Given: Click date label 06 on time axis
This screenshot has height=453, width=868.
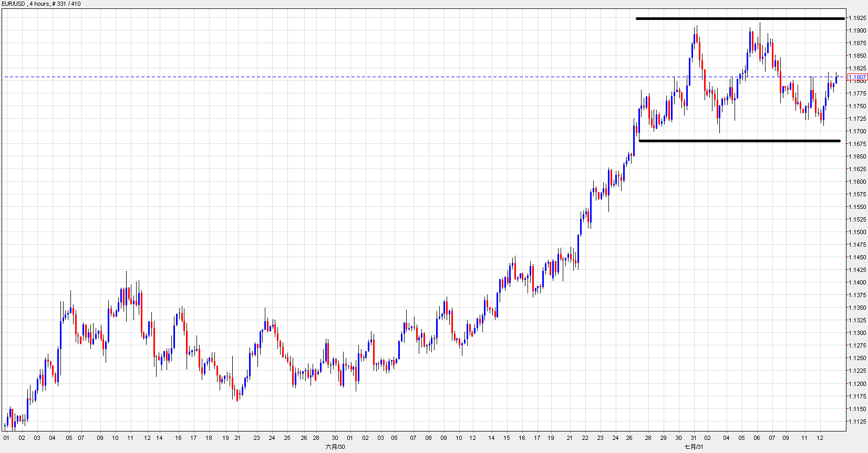Looking at the screenshot, I should (x=757, y=438).
